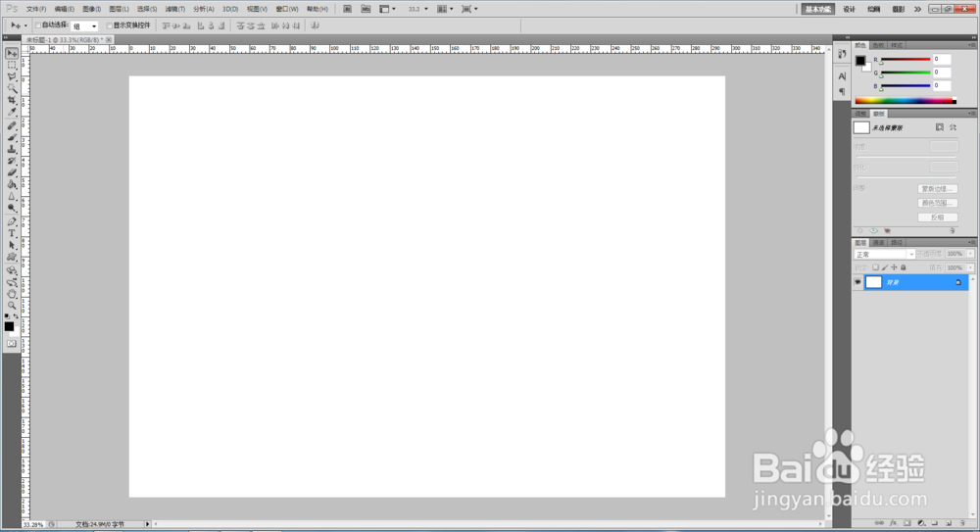This screenshot has height=532, width=980.
Task: Select the Eraser tool
Action: [11, 173]
